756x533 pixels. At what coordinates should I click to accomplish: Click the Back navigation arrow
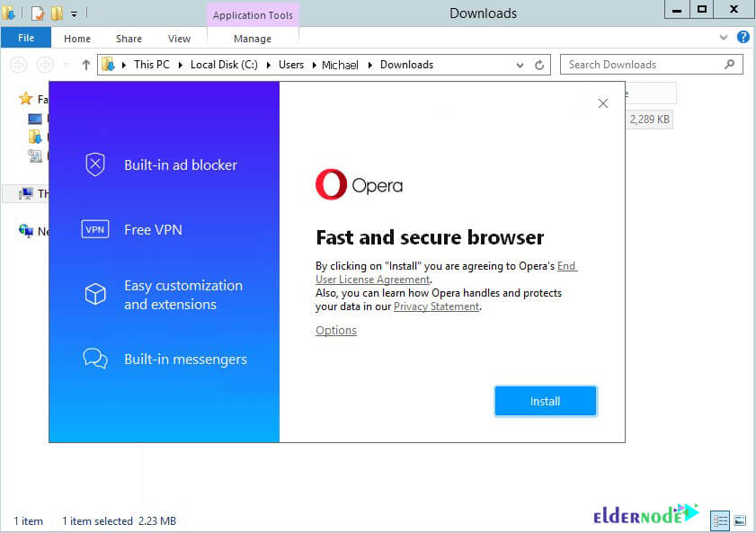coord(18,65)
